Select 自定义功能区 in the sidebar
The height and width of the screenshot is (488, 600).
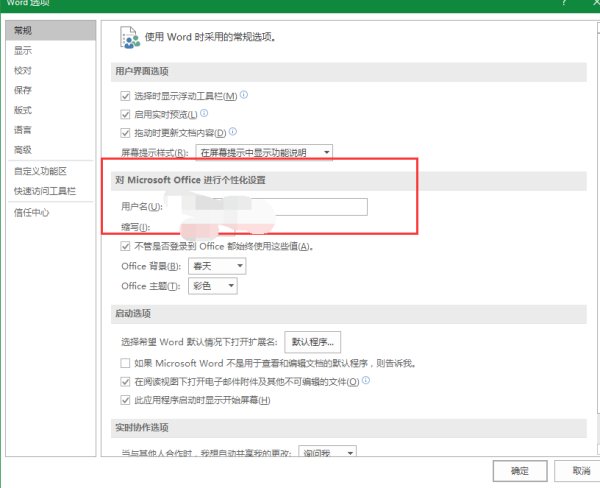51,171
